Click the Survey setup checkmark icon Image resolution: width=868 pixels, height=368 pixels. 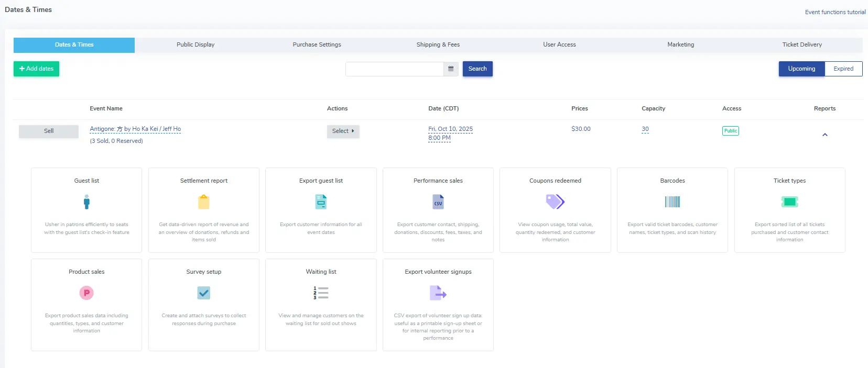(204, 293)
